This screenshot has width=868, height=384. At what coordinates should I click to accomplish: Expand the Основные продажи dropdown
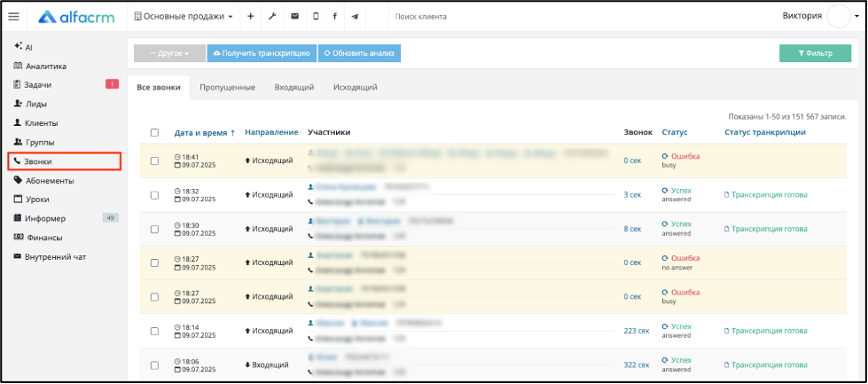pyautogui.click(x=184, y=17)
